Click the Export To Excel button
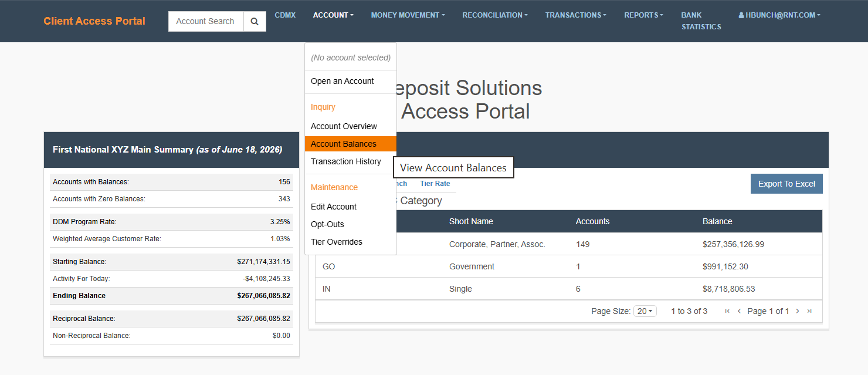Screen dimensions: 868x375 point(786,184)
